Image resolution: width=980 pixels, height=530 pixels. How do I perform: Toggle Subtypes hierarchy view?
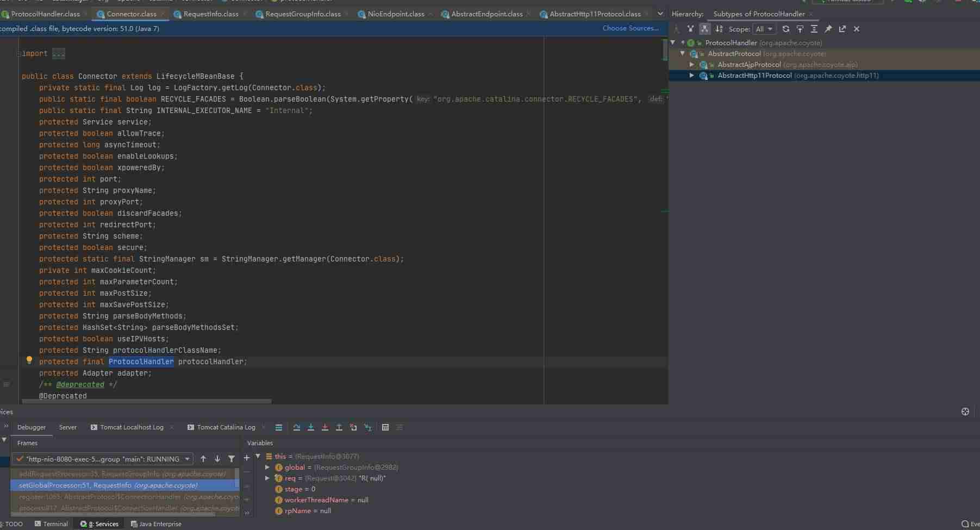[704, 29]
